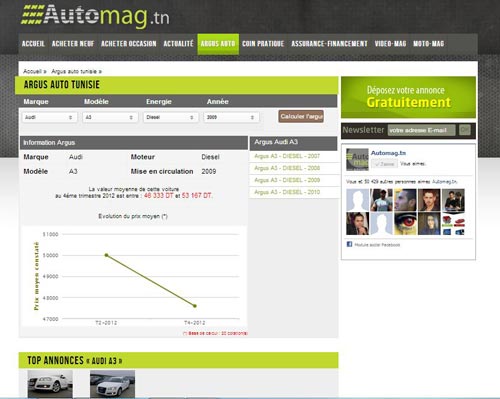This screenshot has width=500, height=399.
Task: Open the Acheter Occasion menu item
Action: (x=129, y=44)
